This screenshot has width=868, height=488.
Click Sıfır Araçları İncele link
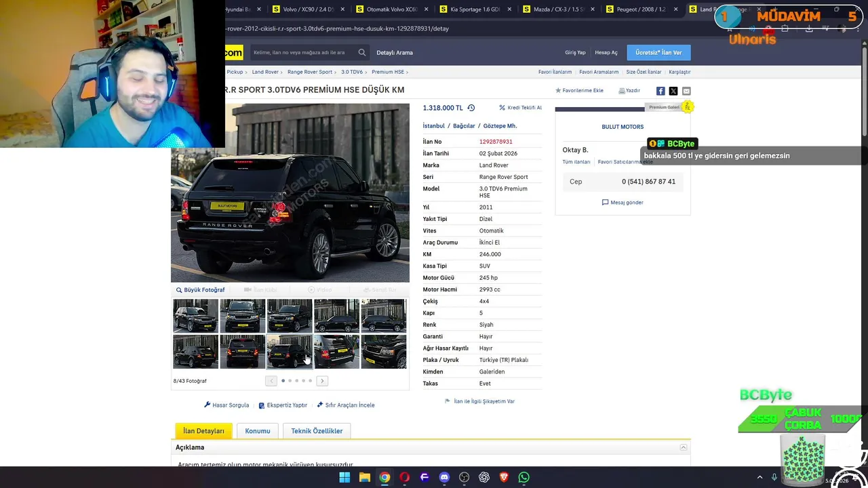[x=346, y=405]
